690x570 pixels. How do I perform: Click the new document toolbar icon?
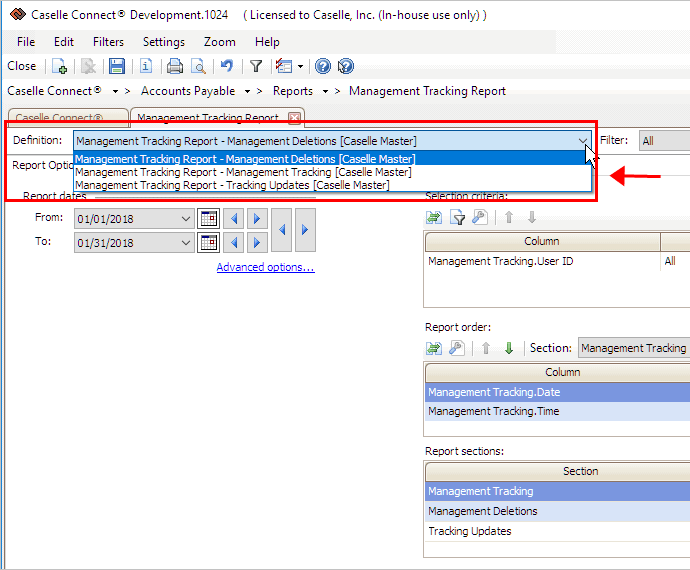point(60,66)
